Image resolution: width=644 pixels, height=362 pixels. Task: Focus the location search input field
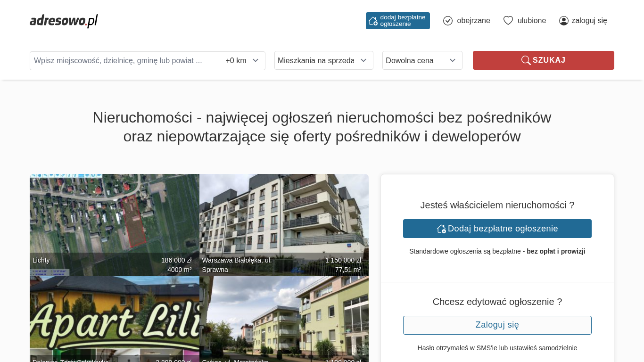(x=125, y=60)
